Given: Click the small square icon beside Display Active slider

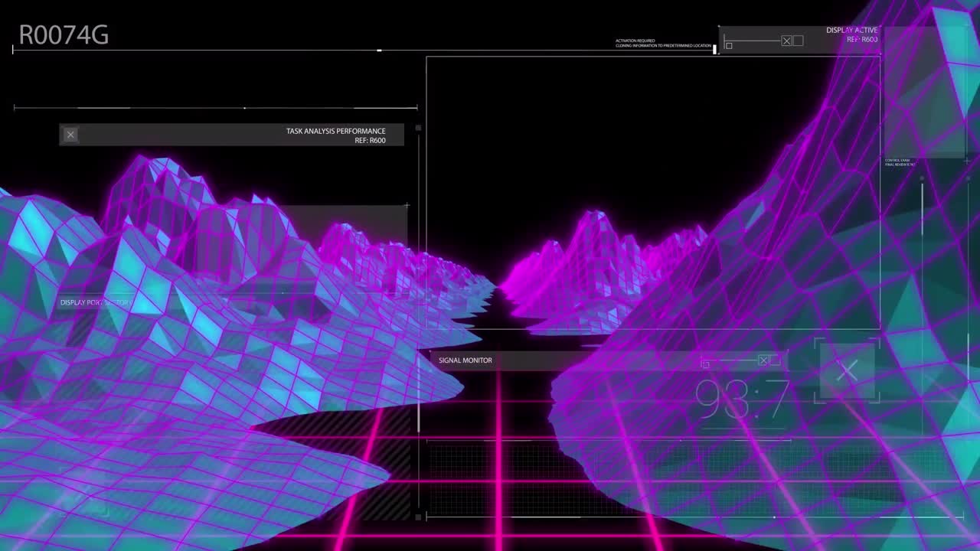Looking at the screenshot, I should tap(729, 45).
